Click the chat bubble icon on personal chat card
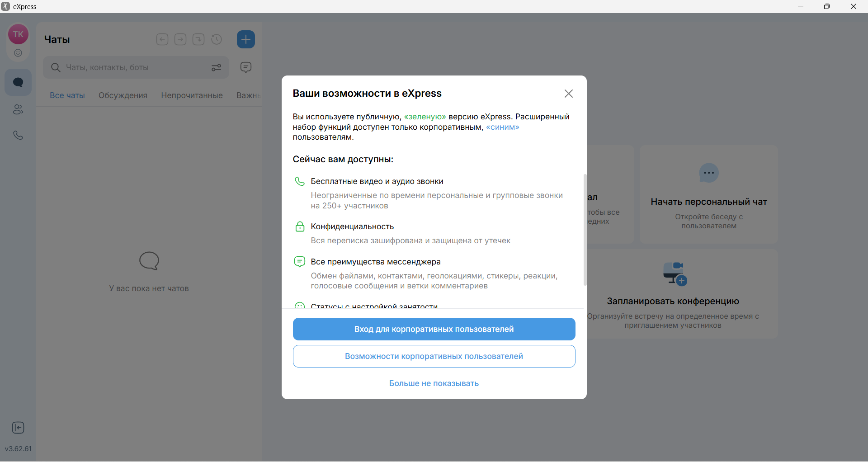 pos(709,173)
